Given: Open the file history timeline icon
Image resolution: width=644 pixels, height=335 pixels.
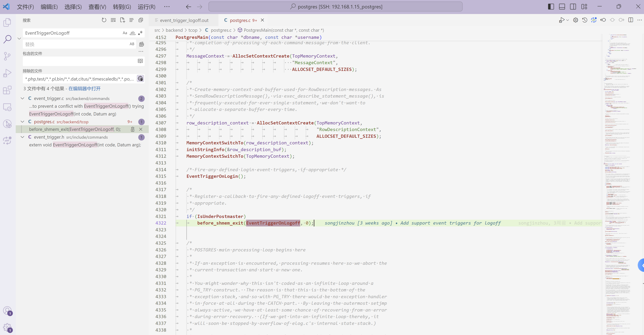Looking at the screenshot, I should [585, 20].
